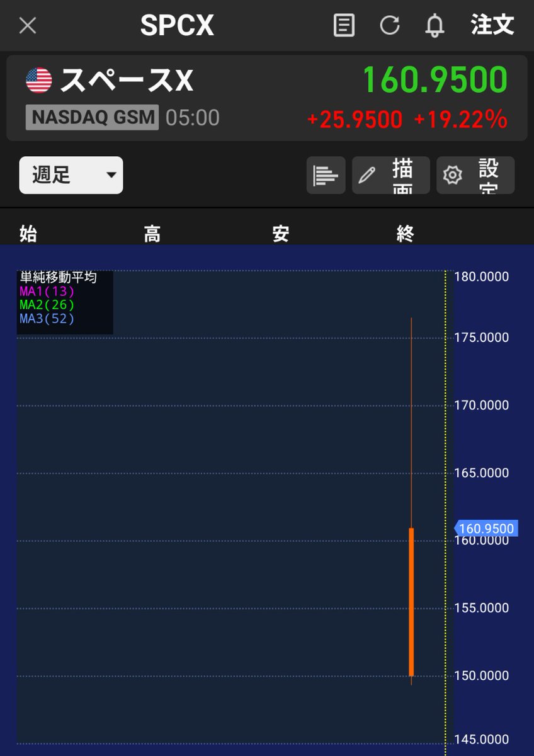
Task: Tap the 05:00 timestamp
Action: pyautogui.click(x=193, y=118)
